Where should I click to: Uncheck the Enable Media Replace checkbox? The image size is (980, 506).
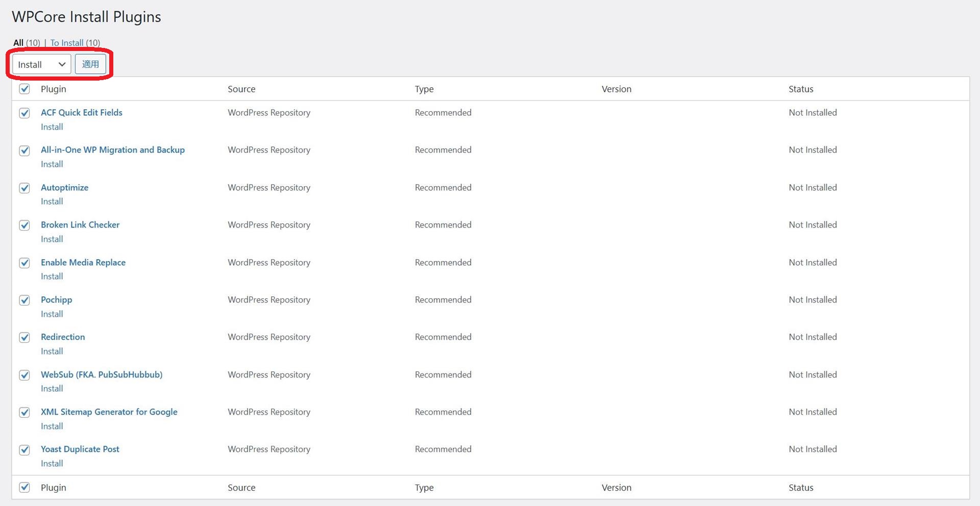(24, 263)
